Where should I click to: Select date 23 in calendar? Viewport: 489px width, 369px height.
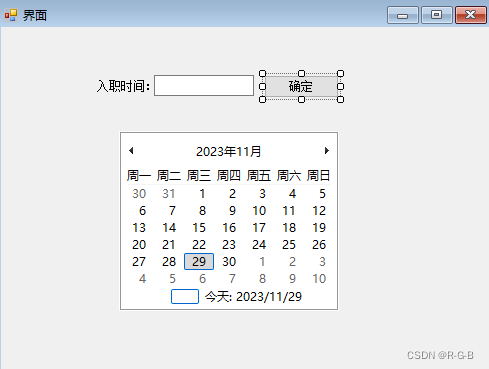coord(229,245)
